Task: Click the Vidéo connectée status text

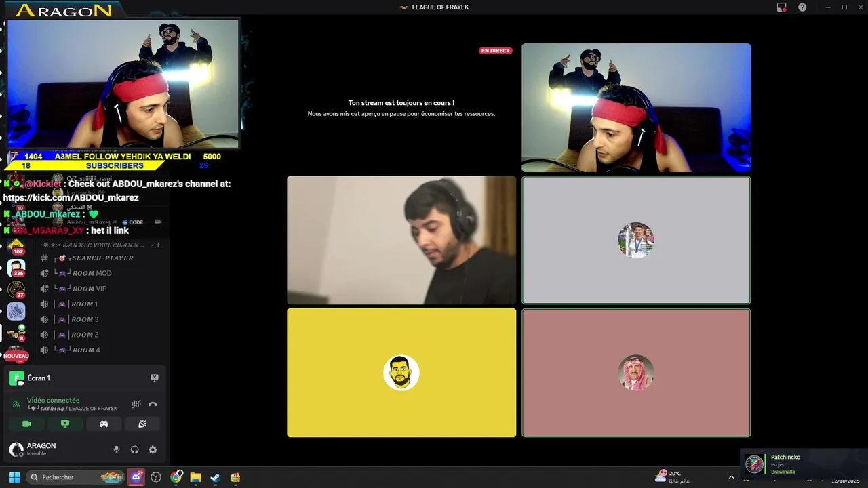Action: [53, 401]
